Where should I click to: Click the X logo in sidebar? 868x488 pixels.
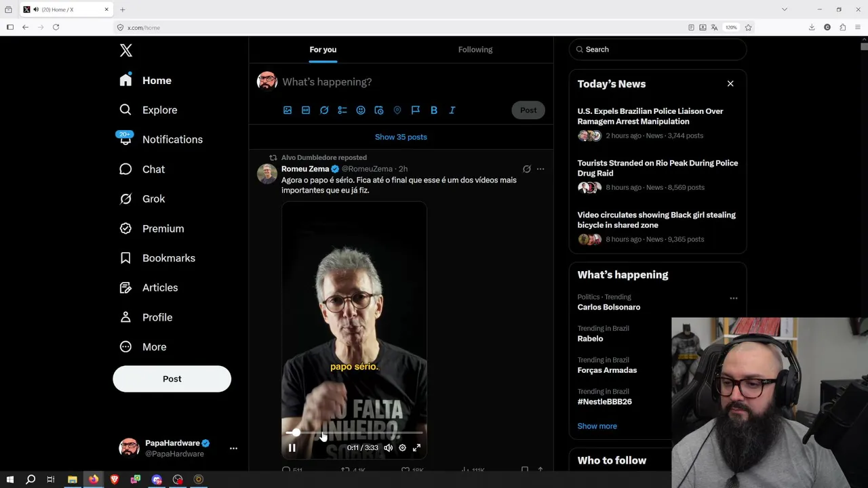point(125,50)
